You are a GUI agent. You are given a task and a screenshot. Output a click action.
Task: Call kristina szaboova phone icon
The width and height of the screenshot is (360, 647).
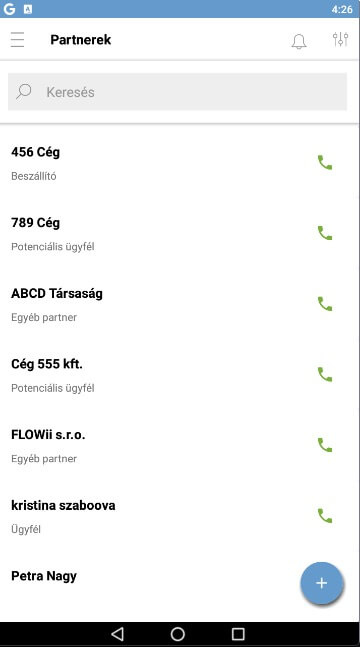coord(325,515)
